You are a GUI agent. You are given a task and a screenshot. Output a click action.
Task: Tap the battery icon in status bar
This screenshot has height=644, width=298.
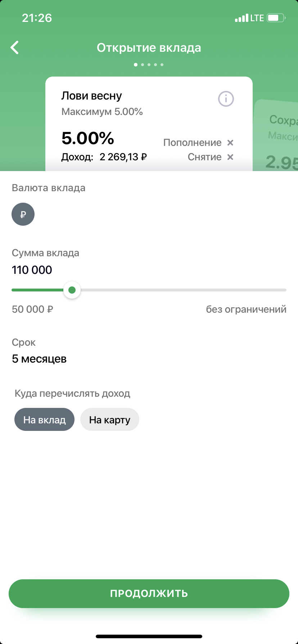tap(276, 18)
